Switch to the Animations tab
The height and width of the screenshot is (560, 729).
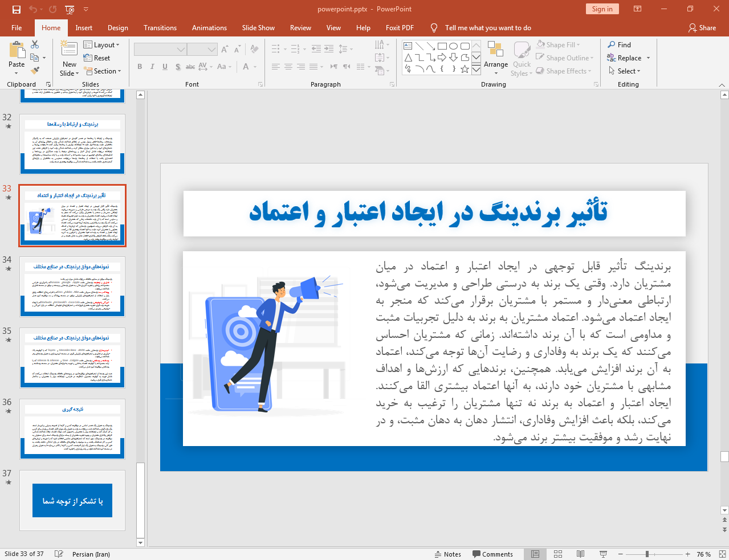[209, 27]
